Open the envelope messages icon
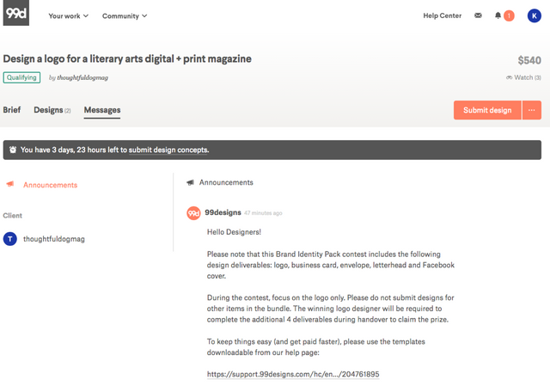This screenshot has width=550, height=392. (478, 15)
